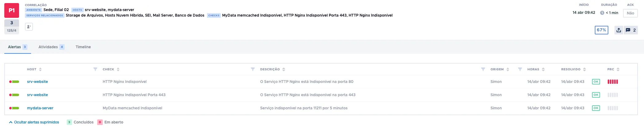Viewport: 644px width, 129px height.
Task: Click the CHECKS tag label
Action: pos(214,15)
